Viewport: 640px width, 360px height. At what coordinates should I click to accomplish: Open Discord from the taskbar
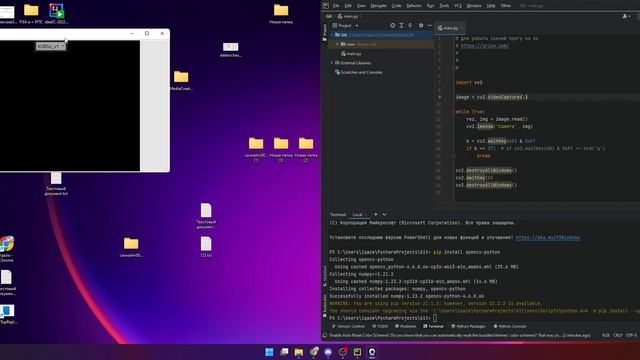[x=328, y=352]
